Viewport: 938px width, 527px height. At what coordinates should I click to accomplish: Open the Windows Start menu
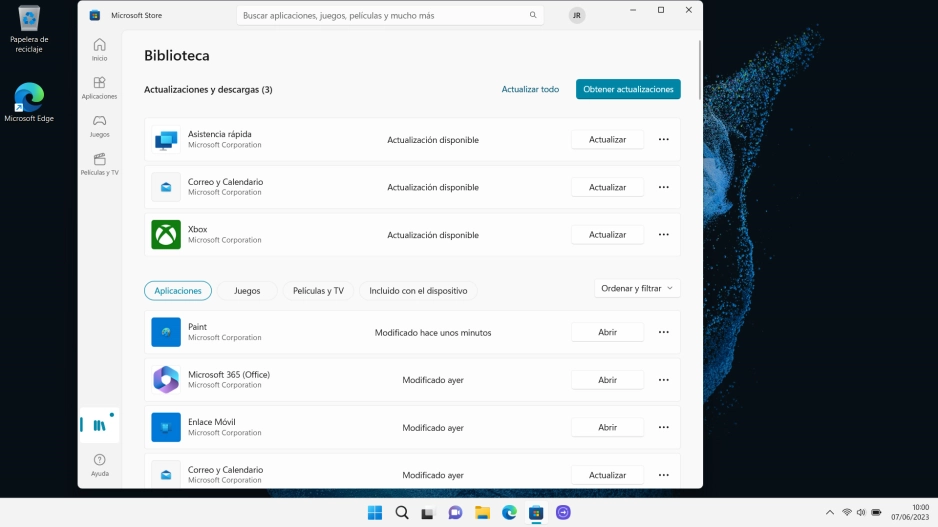coord(375,513)
